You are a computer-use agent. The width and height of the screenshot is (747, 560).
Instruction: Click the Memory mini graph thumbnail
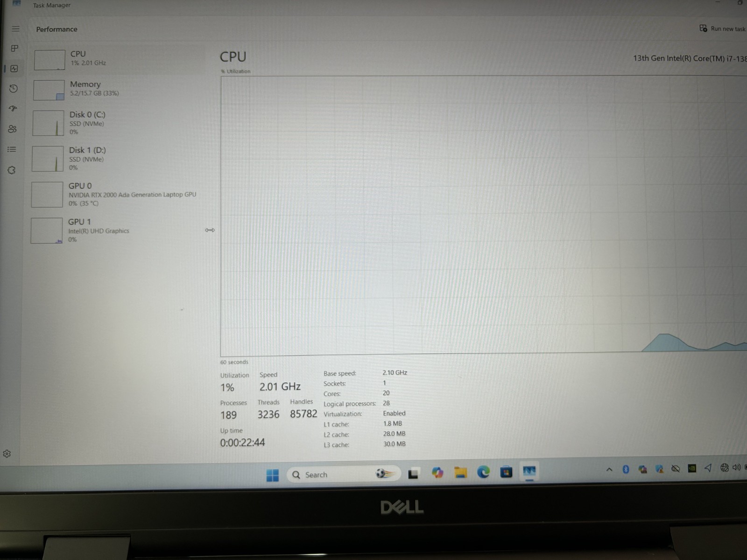[49, 90]
